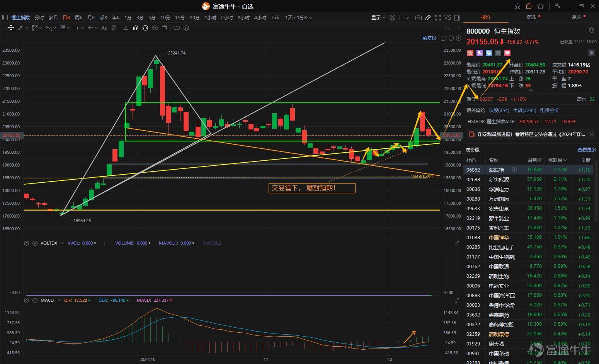The image size is (599, 364).
Task: Activate the pencil drawing mode icon
Action: click(428, 17)
